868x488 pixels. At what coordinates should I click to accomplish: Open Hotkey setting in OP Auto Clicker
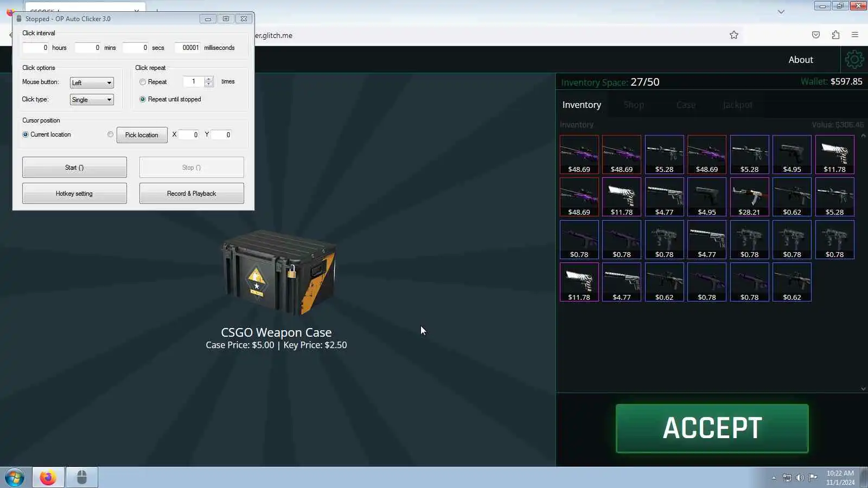pyautogui.click(x=74, y=194)
